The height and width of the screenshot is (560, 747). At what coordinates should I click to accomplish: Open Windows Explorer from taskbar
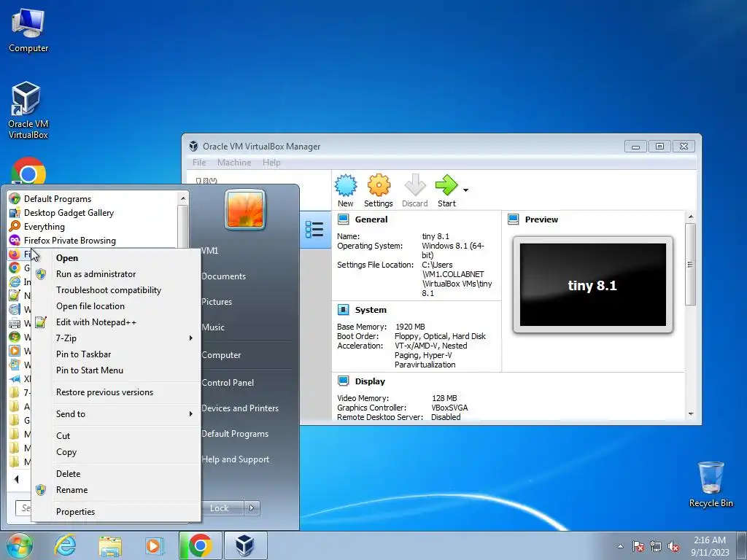click(x=110, y=545)
